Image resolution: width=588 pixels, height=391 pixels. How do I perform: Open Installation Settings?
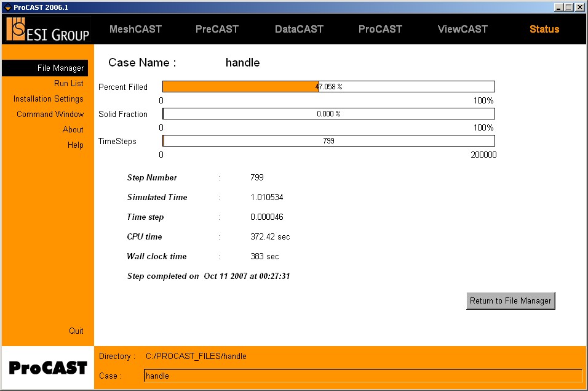click(49, 99)
